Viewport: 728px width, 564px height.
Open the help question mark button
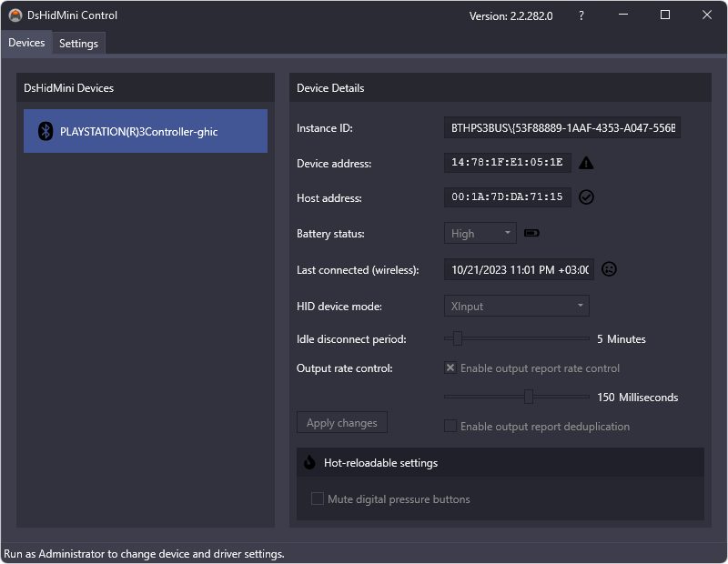(x=581, y=15)
